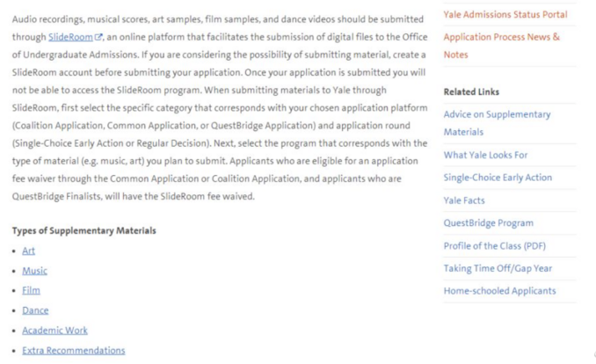Select the Film link in the list

point(31,290)
